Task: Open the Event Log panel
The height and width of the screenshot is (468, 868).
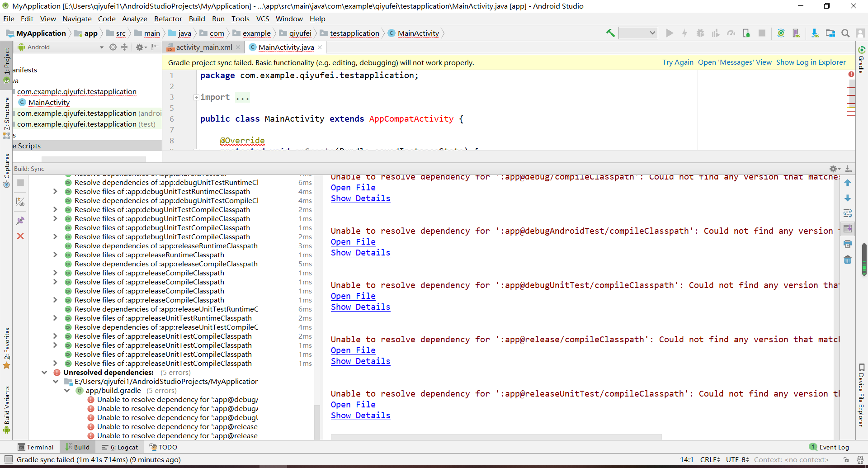Action: [x=829, y=447]
